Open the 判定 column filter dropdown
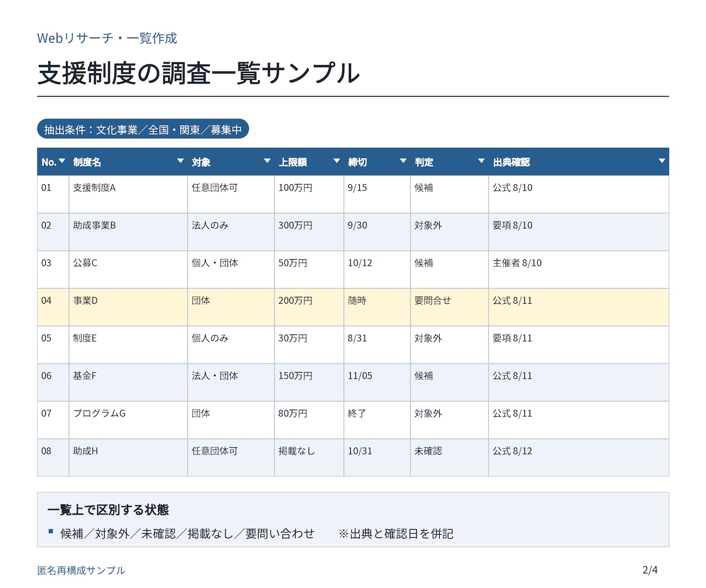The image size is (706, 588). (x=481, y=161)
